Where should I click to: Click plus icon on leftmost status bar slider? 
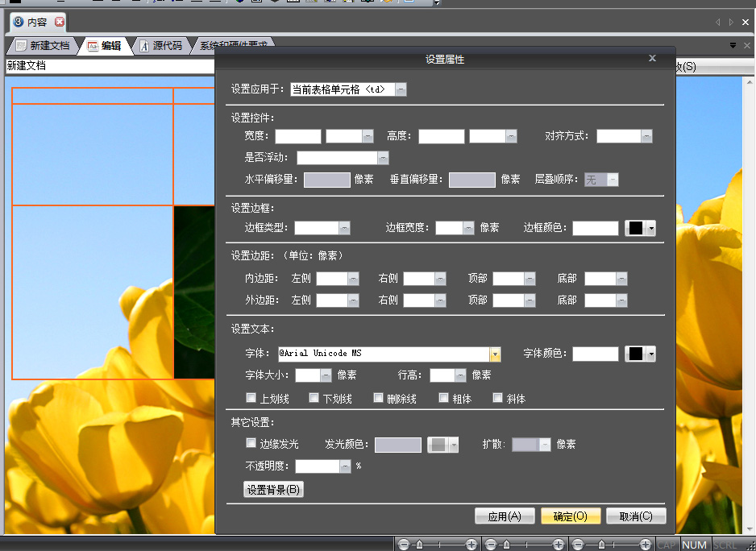click(x=471, y=545)
